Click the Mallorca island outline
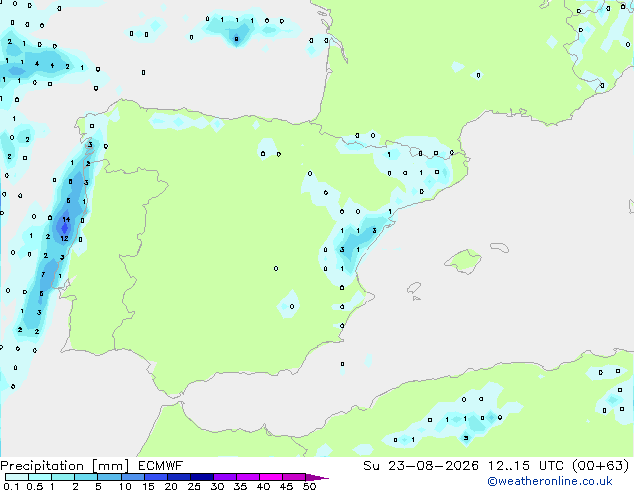The image size is (634, 490). pyautogui.click(x=463, y=261)
